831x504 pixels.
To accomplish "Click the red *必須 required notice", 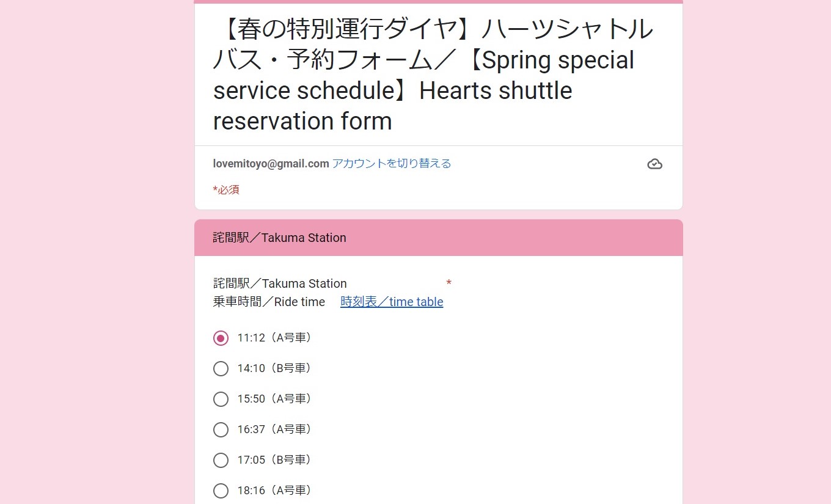I will tap(226, 189).
